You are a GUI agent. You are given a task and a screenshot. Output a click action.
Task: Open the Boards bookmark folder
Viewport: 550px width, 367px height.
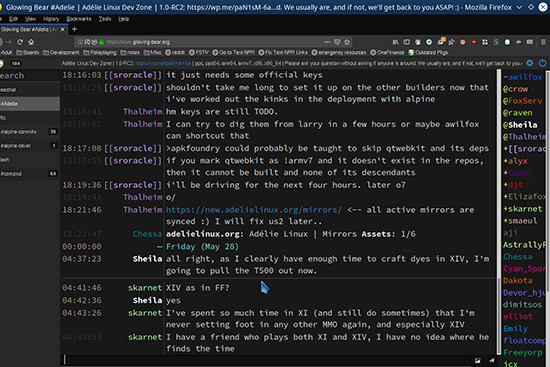(x=28, y=53)
